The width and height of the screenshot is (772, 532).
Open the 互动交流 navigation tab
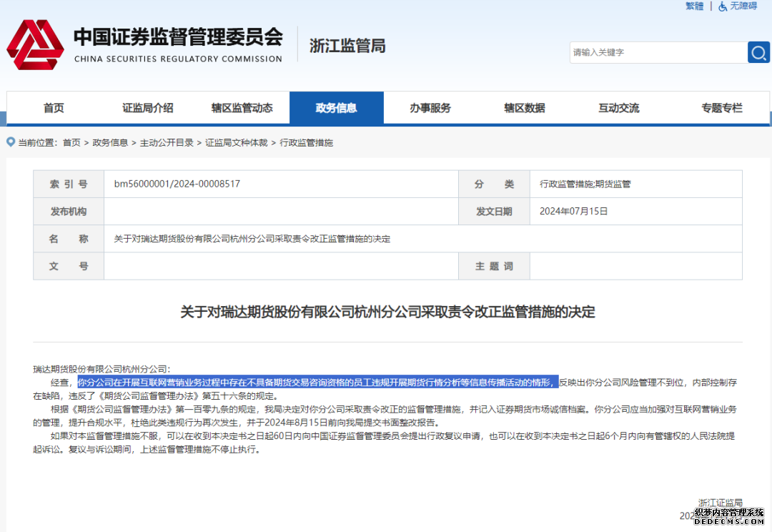619,108
